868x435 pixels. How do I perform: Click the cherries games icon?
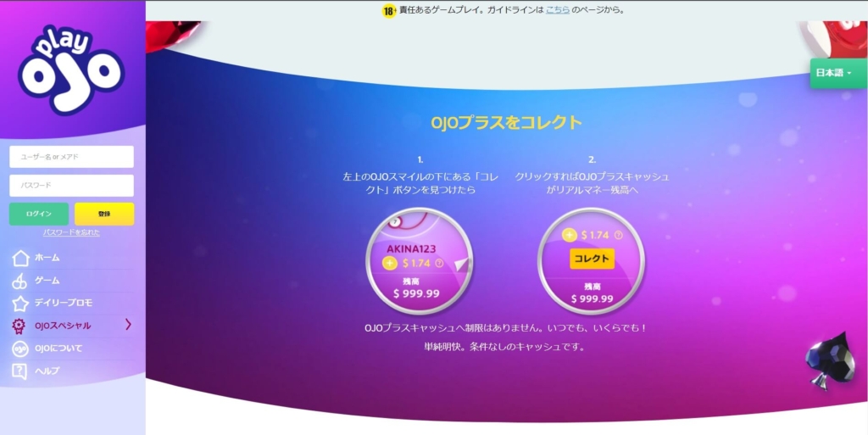19,281
